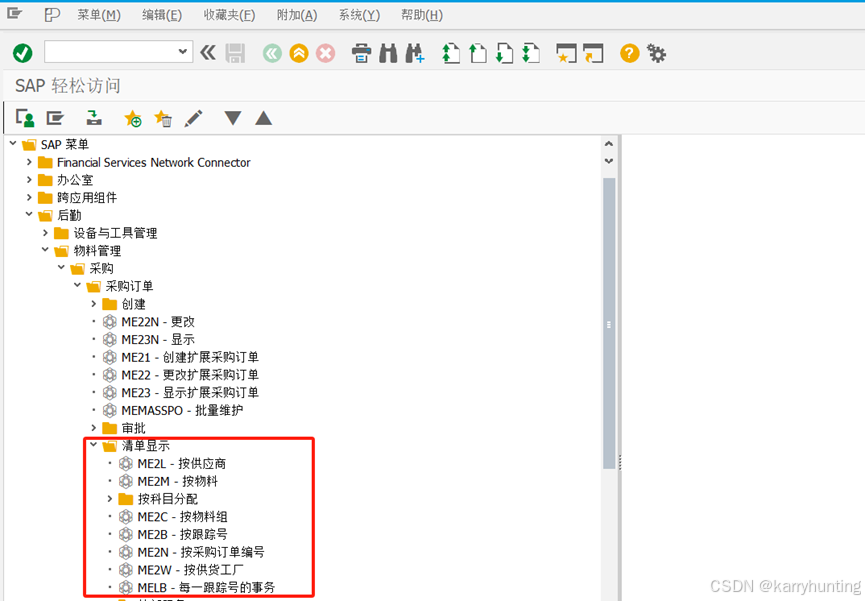Expand the 创建 folder
This screenshot has height=601, width=865.
click(93, 304)
